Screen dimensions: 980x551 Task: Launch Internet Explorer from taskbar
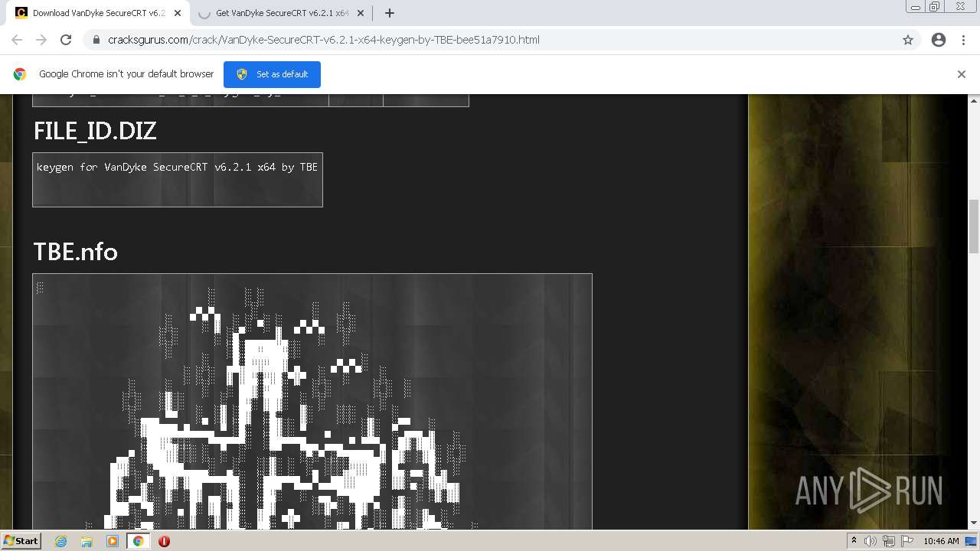[x=60, y=541]
